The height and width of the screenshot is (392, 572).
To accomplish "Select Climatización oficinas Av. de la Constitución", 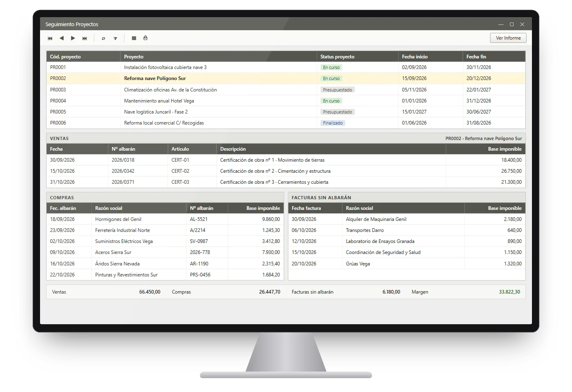I will (286, 90).
